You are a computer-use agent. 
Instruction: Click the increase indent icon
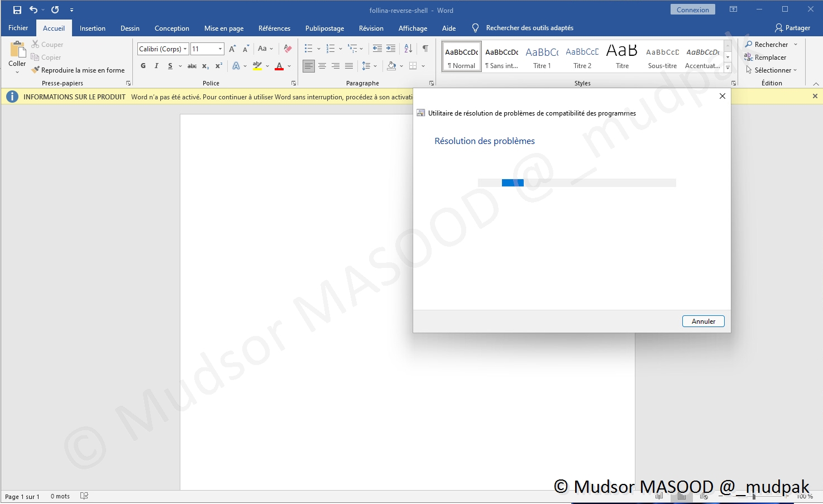click(391, 49)
